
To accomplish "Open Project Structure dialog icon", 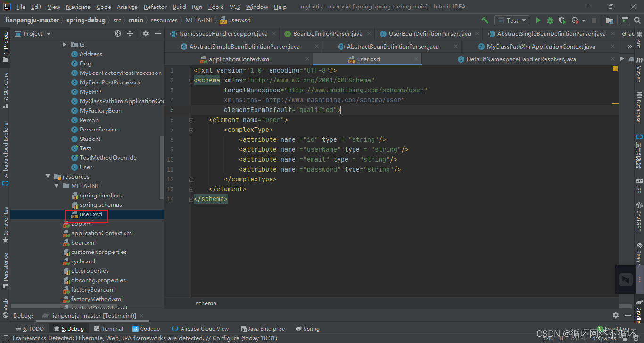I will 610,20.
